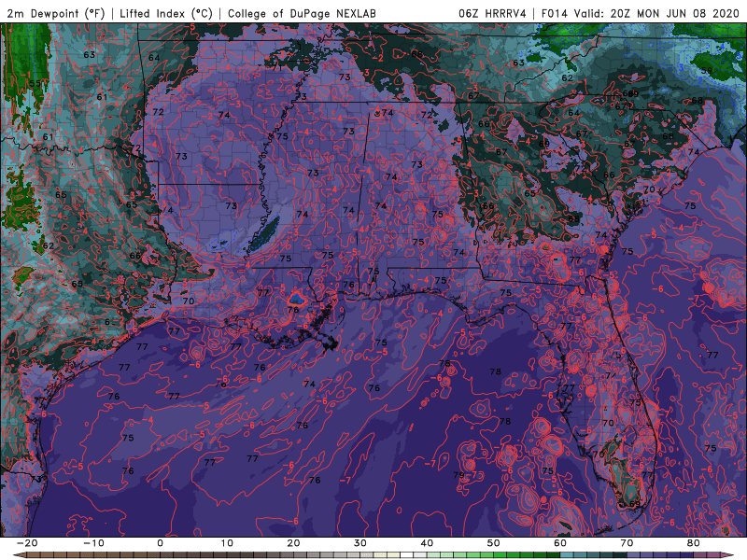Click the 60 tick label on colorbar

tap(560, 543)
